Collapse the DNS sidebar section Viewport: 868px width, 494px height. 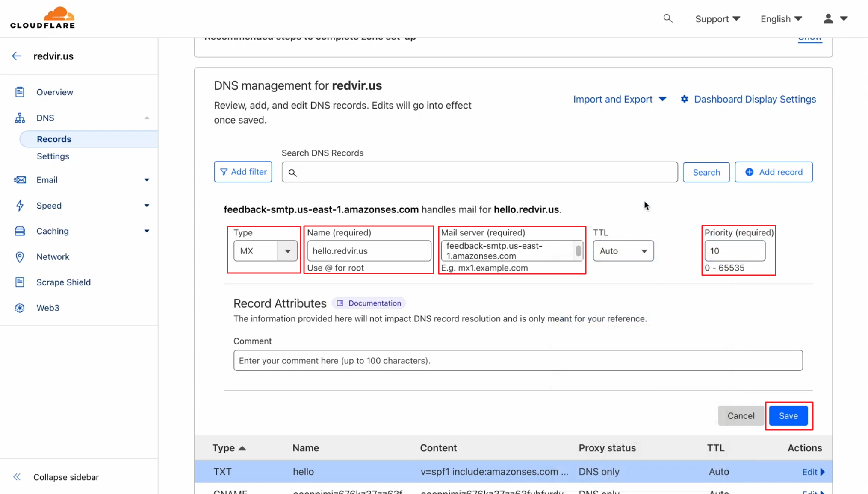point(146,118)
